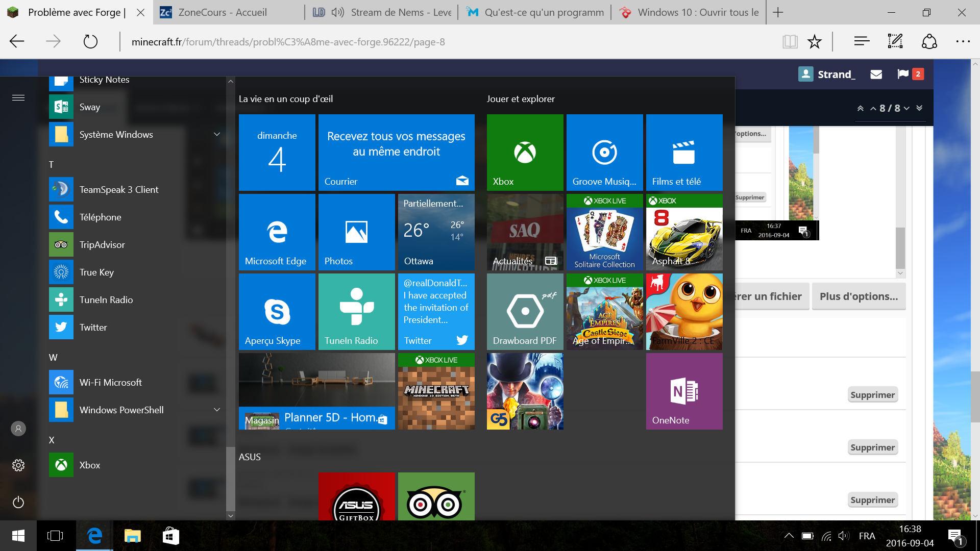Open the Photos tile
The height and width of the screenshot is (551, 980).
pyautogui.click(x=357, y=232)
